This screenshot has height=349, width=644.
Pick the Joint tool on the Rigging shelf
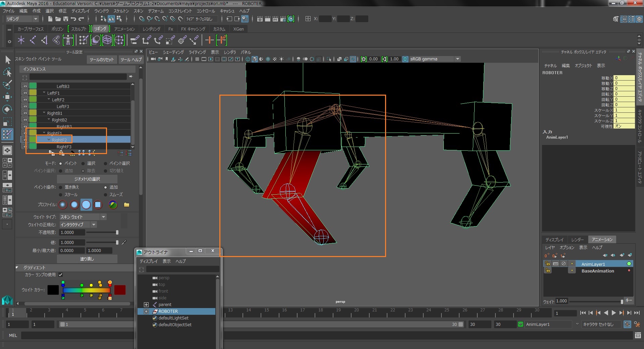pos(33,40)
